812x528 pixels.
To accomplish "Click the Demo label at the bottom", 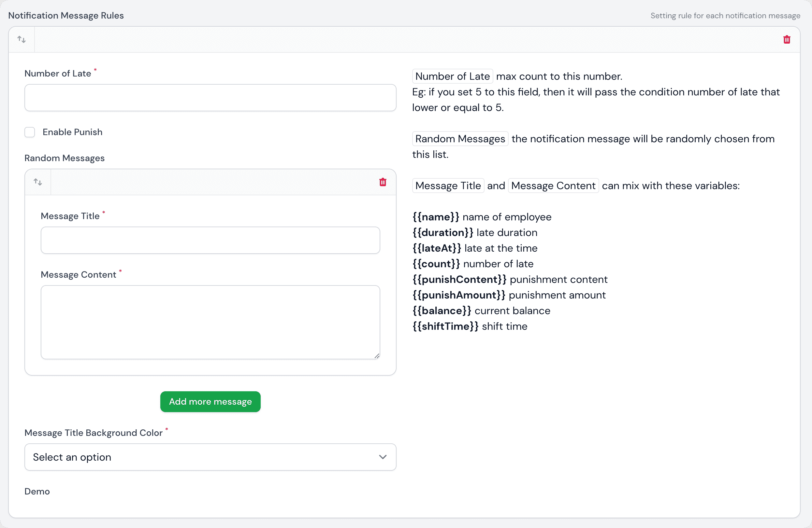I will coord(37,492).
